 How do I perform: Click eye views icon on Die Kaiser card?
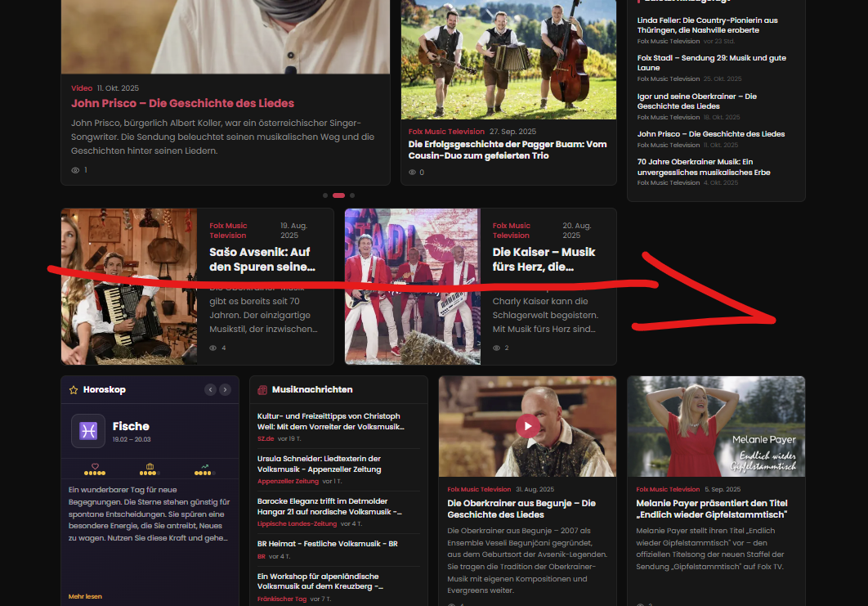[x=497, y=348]
